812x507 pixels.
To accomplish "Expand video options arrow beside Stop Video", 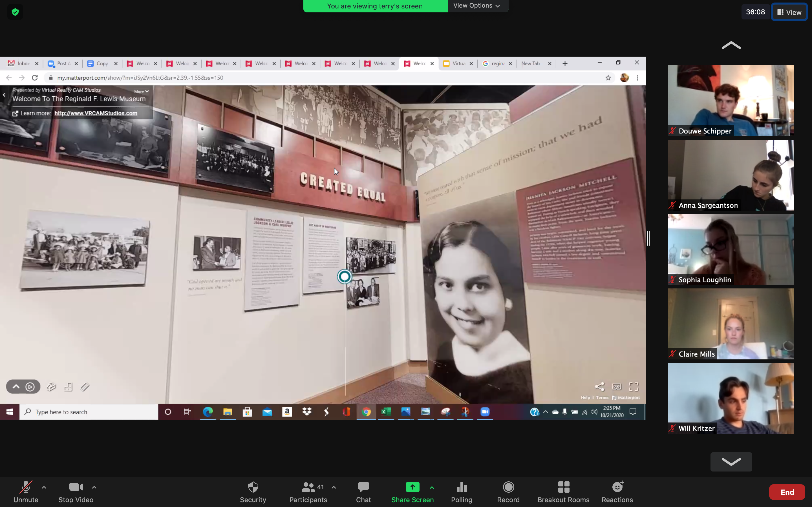I will tap(94, 487).
